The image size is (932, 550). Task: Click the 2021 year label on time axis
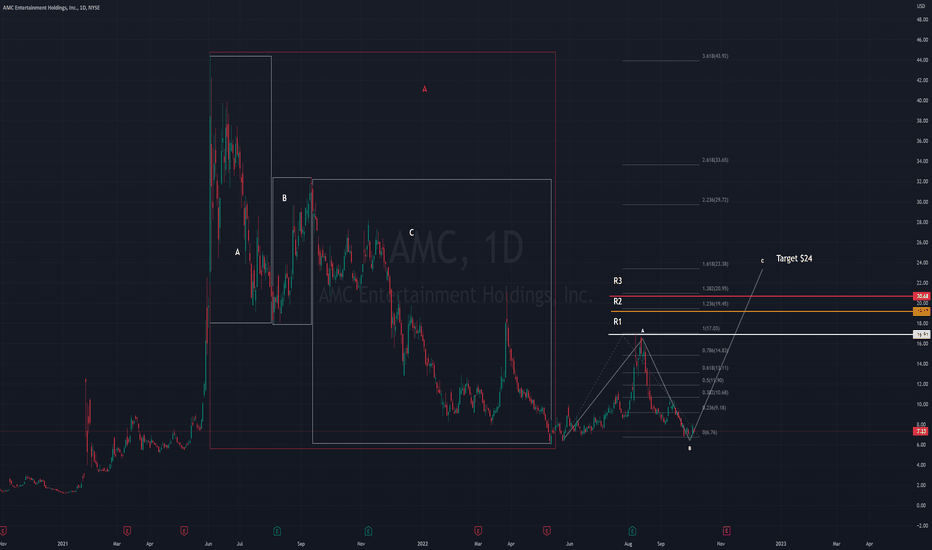coord(63,543)
